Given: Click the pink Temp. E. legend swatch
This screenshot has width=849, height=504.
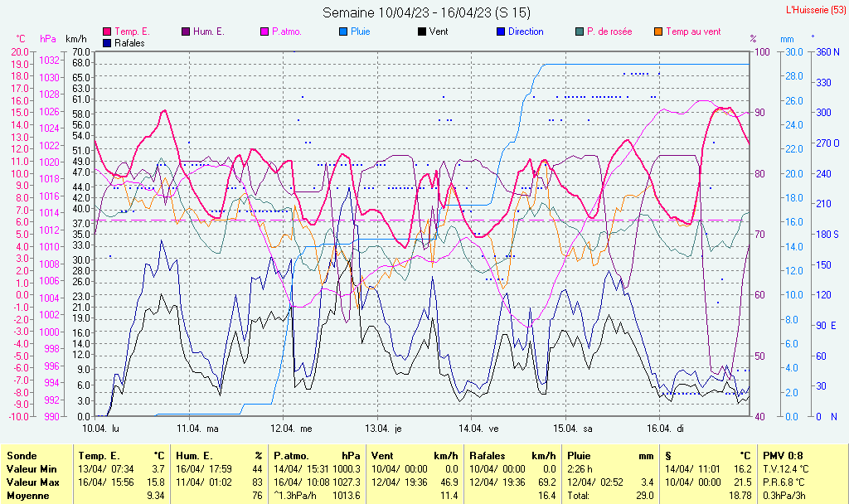Looking at the screenshot, I should (x=107, y=32).
